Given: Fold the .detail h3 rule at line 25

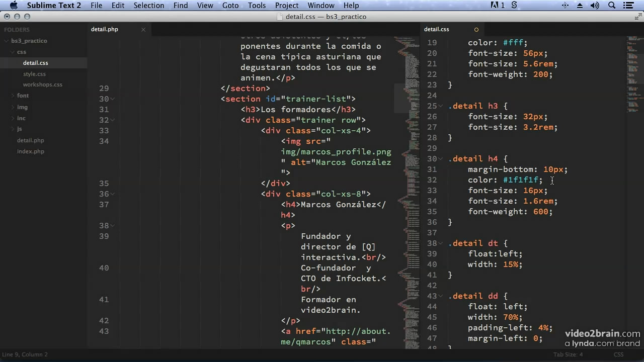Looking at the screenshot, I should (441, 106).
